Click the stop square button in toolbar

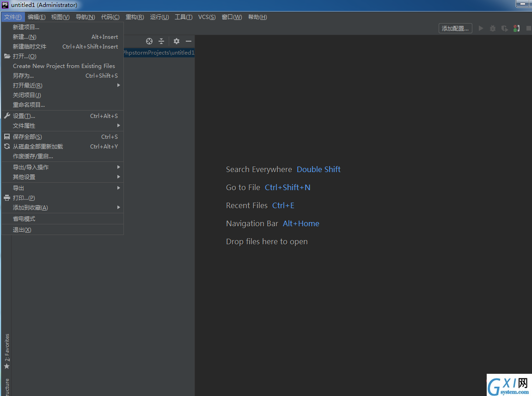pos(528,28)
